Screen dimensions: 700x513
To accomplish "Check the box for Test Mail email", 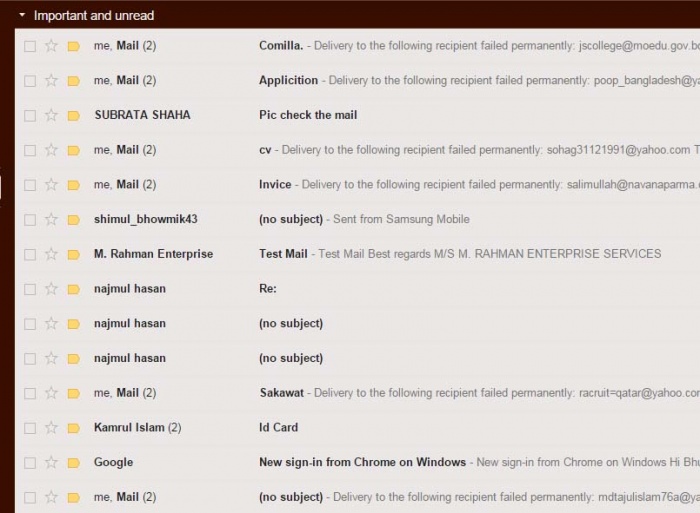I will pos(30,254).
